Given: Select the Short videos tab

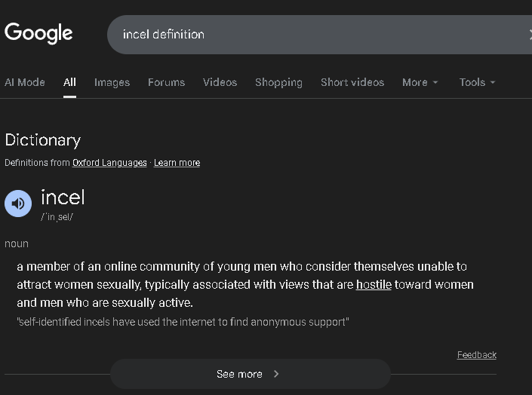Looking at the screenshot, I should point(352,82).
